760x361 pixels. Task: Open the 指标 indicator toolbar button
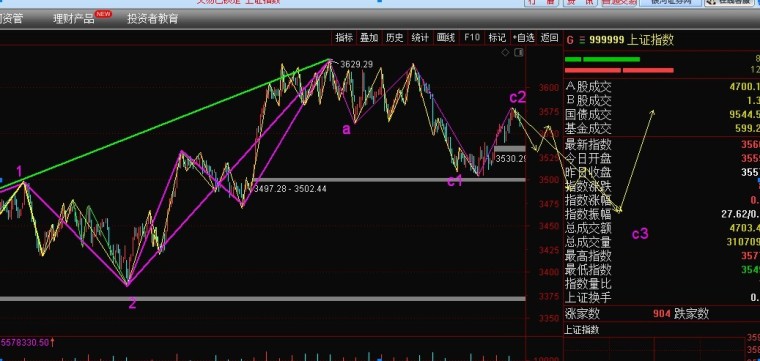(344, 38)
